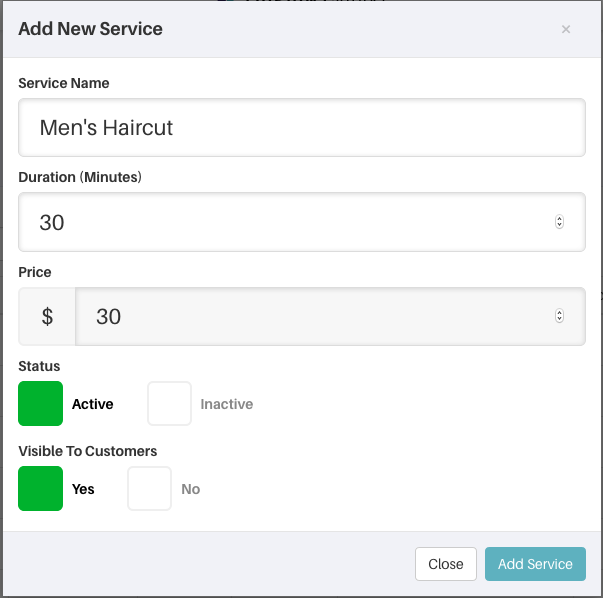The width and height of the screenshot is (603, 598).
Task: Click the Active label text
Action: coord(93,404)
